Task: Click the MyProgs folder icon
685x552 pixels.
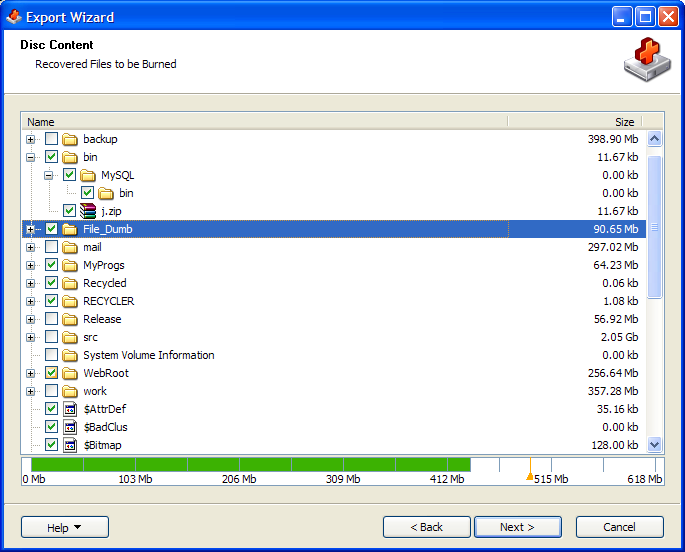Action: [70, 265]
